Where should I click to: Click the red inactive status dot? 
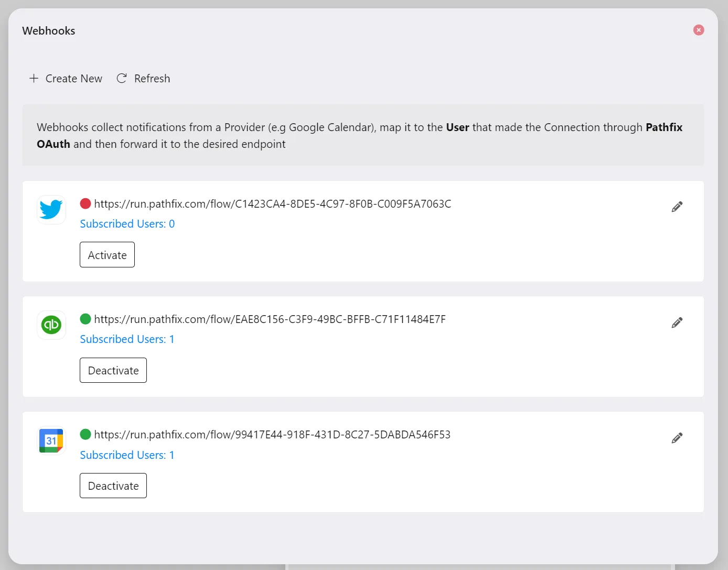tap(85, 203)
